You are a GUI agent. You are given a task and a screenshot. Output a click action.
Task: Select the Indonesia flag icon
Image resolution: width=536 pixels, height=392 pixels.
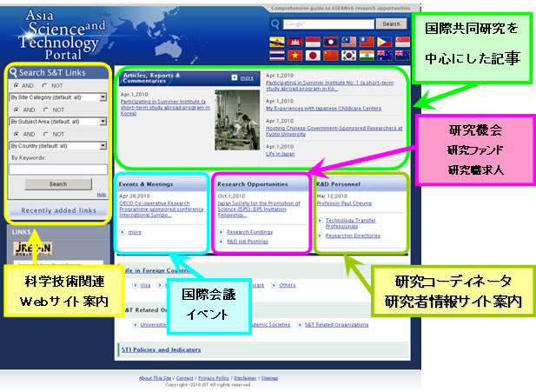click(x=313, y=42)
